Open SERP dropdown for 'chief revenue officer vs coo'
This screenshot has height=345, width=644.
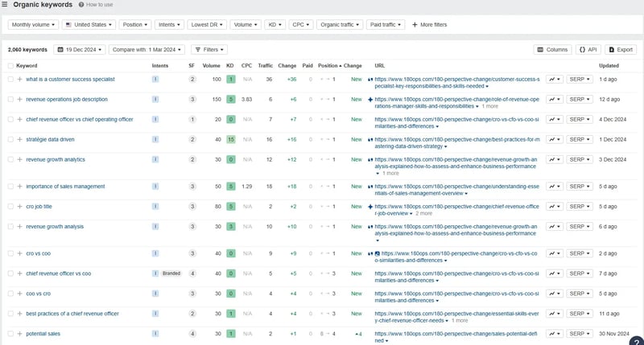point(580,273)
